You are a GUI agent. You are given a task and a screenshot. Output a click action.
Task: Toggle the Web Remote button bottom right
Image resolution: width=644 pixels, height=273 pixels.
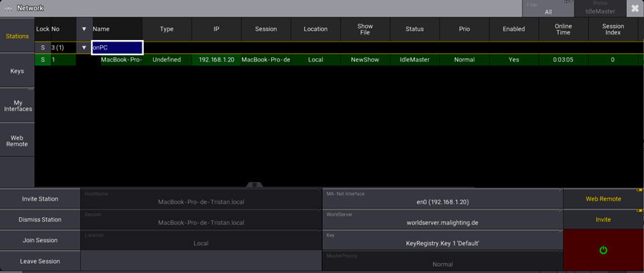click(x=603, y=199)
